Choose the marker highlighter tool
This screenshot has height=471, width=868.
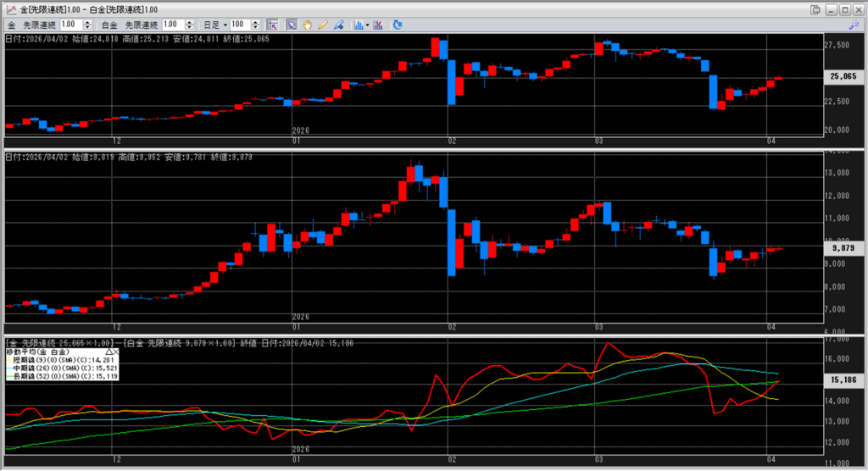pyautogui.click(x=338, y=25)
